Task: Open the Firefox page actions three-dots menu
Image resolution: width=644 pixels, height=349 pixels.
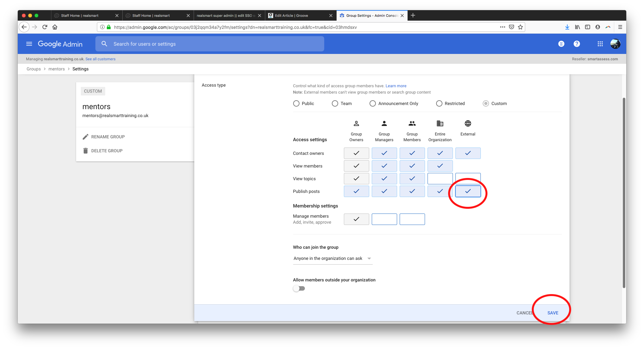Action: (x=502, y=27)
